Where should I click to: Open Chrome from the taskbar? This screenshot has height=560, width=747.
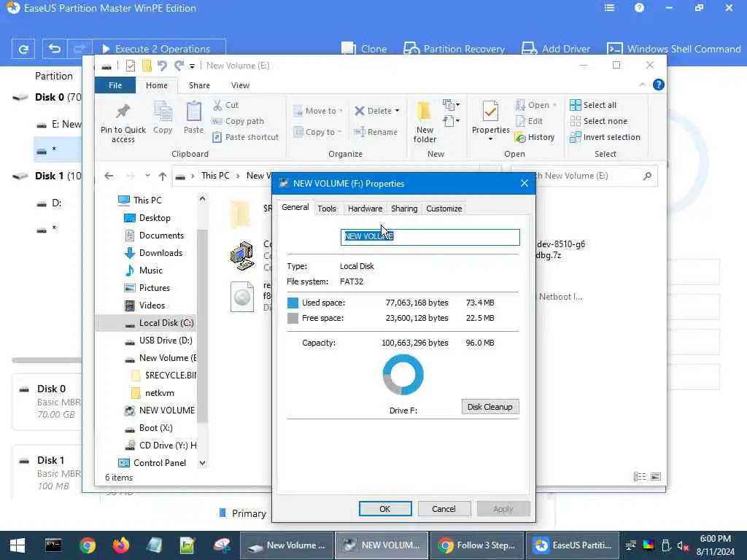pos(88,545)
